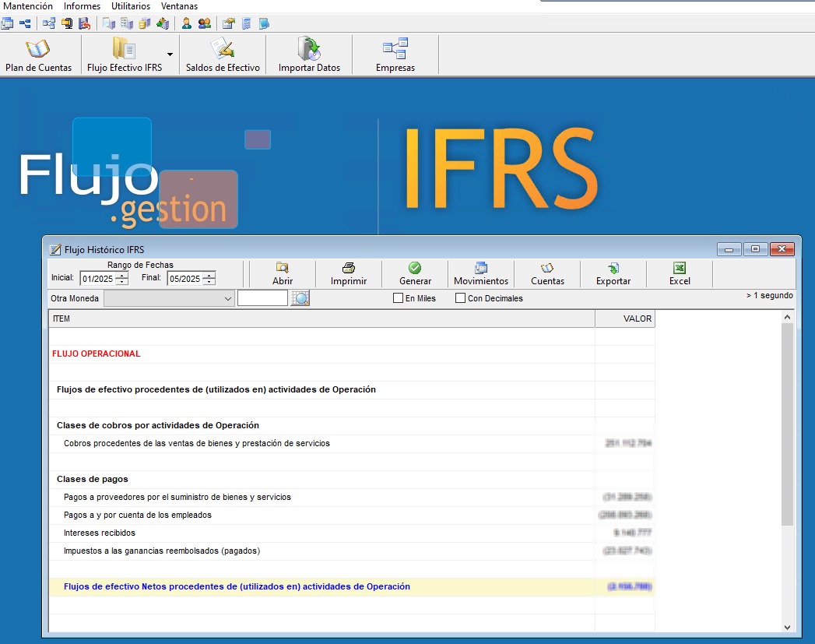
Task: Launch Importar Datos
Action: [x=309, y=55]
